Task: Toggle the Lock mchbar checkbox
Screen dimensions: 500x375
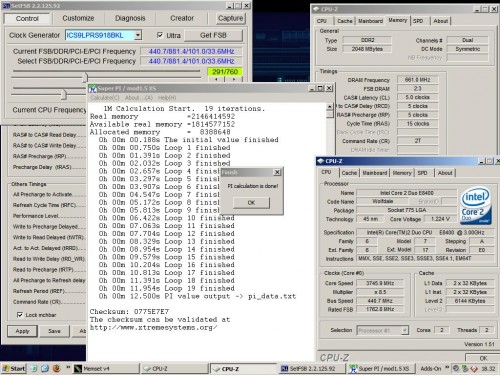Action: click(x=20, y=315)
